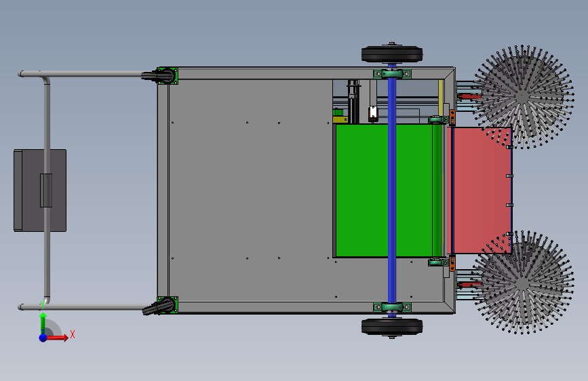
Task: Select the top green pillow block bearing on axle
Action: pyautogui.click(x=392, y=73)
